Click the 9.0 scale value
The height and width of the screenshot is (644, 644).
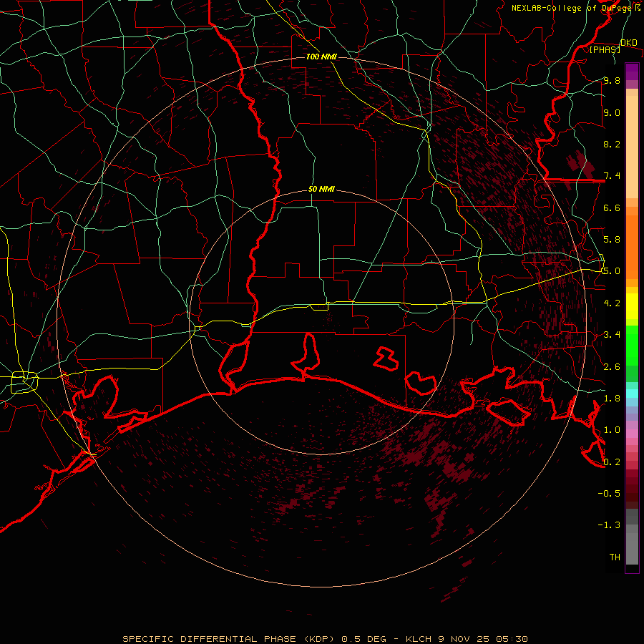[612, 112]
